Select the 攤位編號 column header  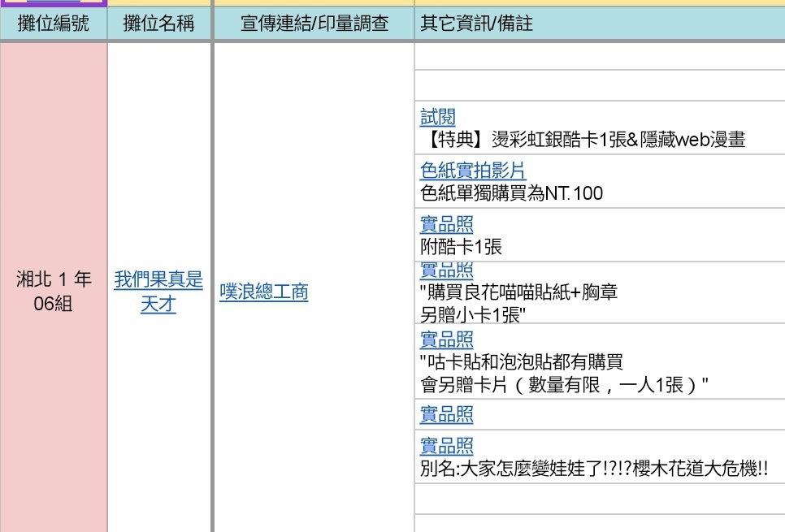click(53, 23)
